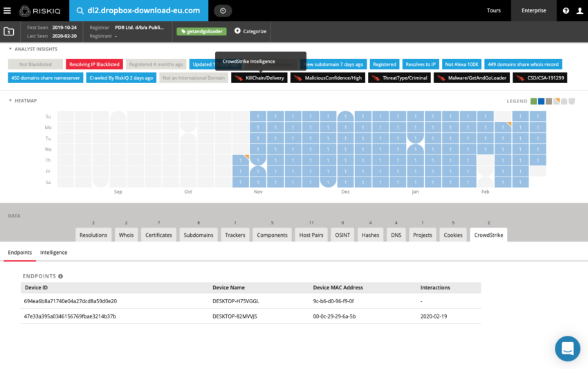Select MAC address 9c-b6-d0-96-f9-0f
This screenshot has height=369, width=588.
333,301
